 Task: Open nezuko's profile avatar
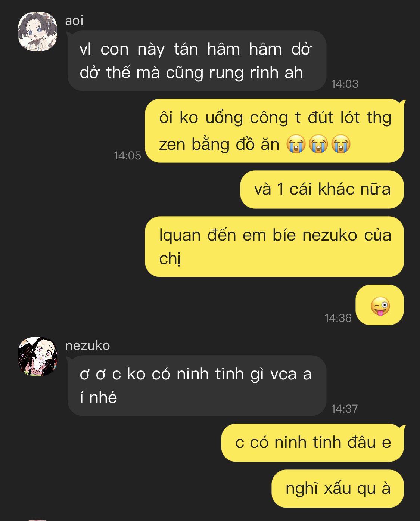pos(38,357)
